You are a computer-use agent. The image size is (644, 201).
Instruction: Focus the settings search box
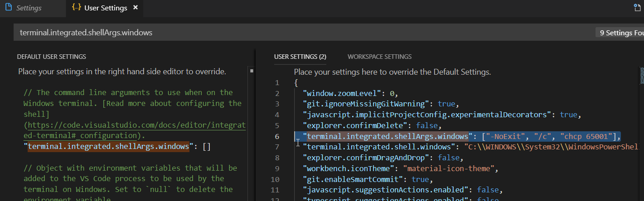pyautogui.click(x=272, y=33)
